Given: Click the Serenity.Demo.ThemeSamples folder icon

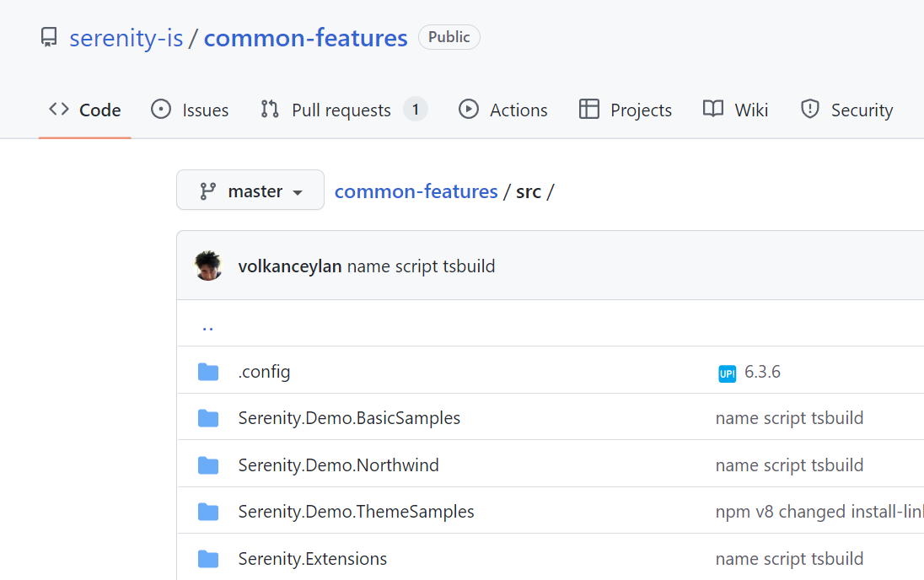Looking at the screenshot, I should [207, 512].
